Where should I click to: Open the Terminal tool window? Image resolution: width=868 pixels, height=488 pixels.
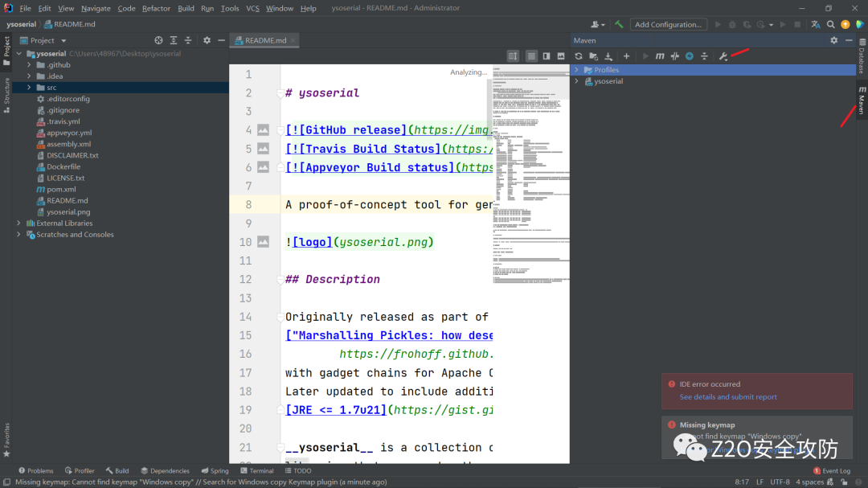257,471
